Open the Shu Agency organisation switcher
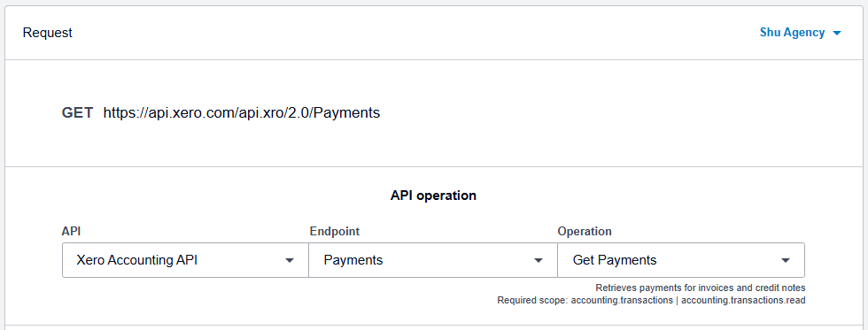 click(x=800, y=33)
